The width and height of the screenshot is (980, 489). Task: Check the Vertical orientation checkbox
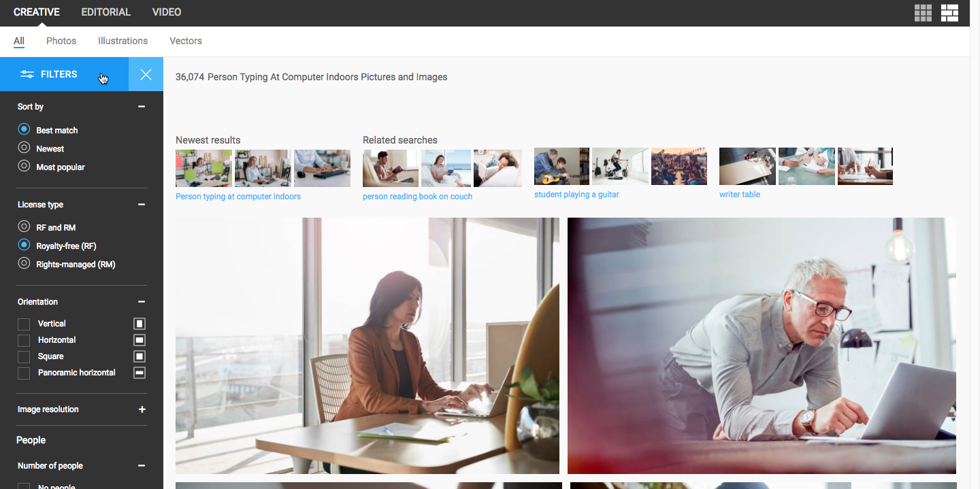[x=24, y=324]
